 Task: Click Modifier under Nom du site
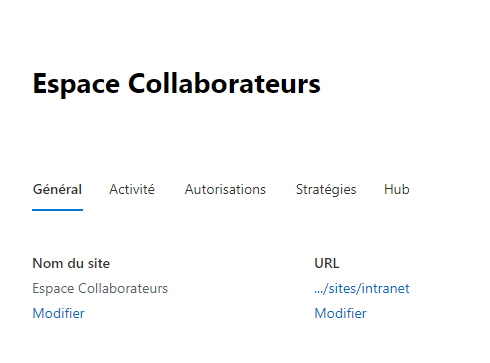click(x=58, y=313)
